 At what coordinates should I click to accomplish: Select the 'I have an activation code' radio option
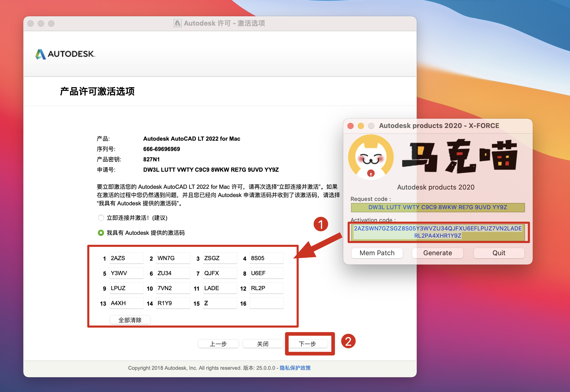coord(101,233)
